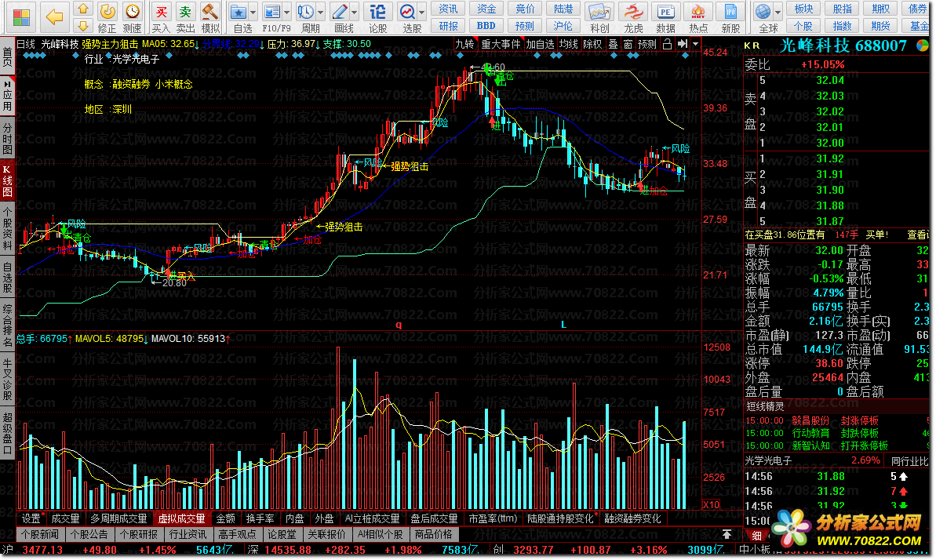Expand the F10/F9 dropdown arrow
936x560 pixels.
coord(286,12)
